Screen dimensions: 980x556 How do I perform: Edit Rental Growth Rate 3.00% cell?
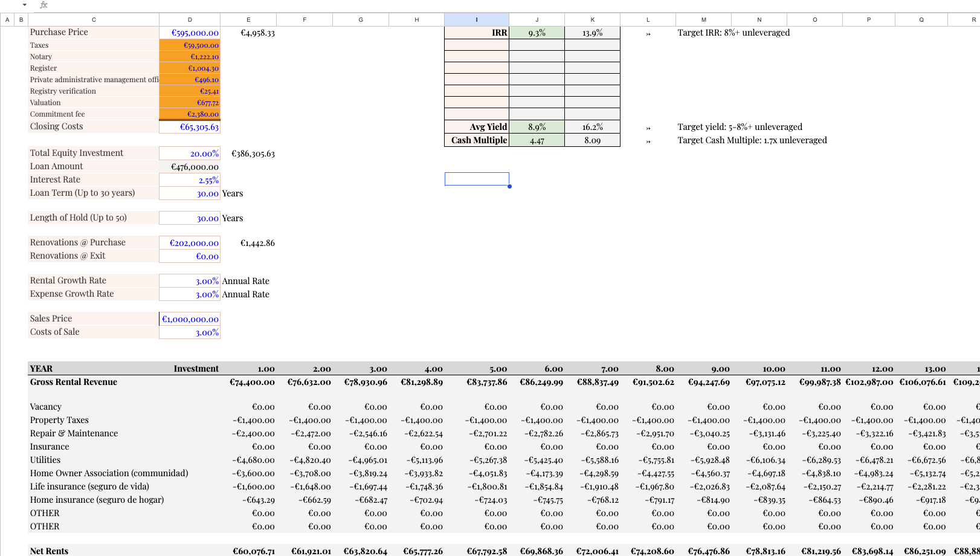190,281
